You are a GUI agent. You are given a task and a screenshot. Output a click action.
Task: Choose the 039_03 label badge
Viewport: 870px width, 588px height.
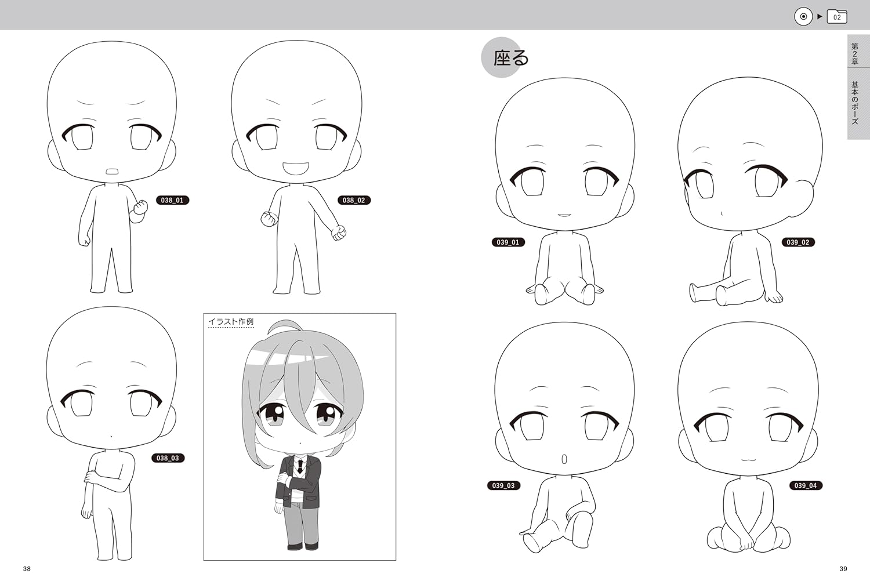[503, 485]
